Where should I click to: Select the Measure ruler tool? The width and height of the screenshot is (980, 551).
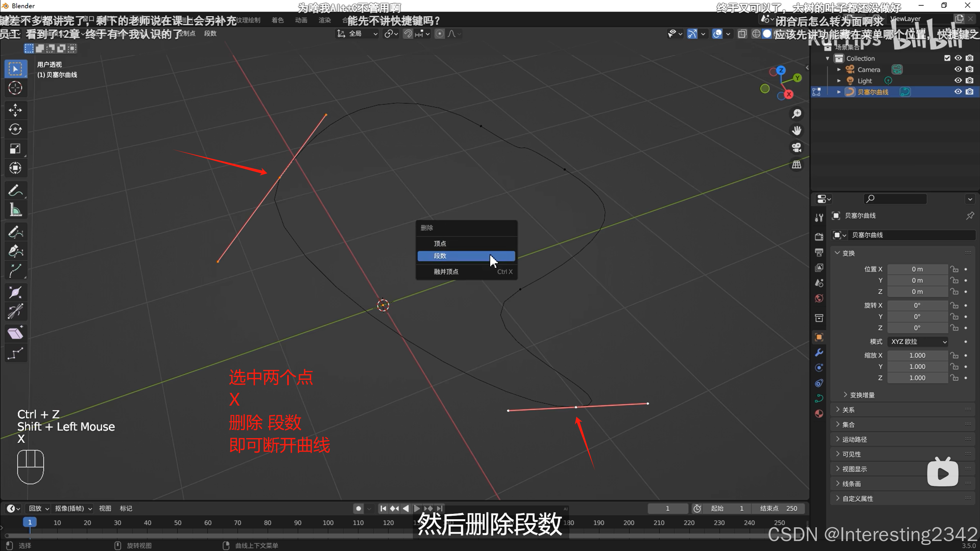point(15,210)
